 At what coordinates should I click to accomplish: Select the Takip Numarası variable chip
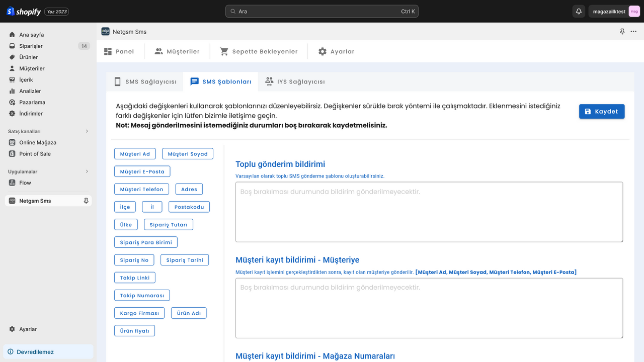pyautogui.click(x=142, y=295)
